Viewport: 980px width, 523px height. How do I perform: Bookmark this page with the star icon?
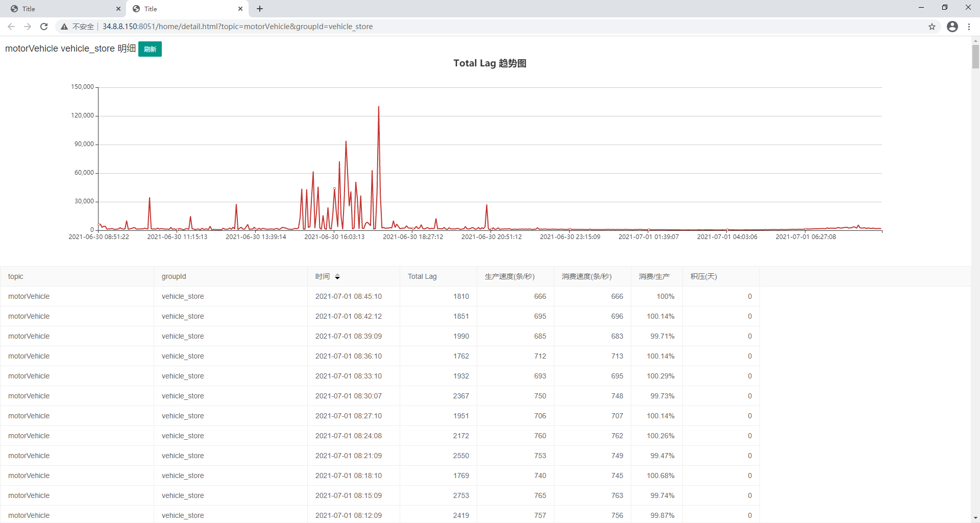click(x=932, y=27)
